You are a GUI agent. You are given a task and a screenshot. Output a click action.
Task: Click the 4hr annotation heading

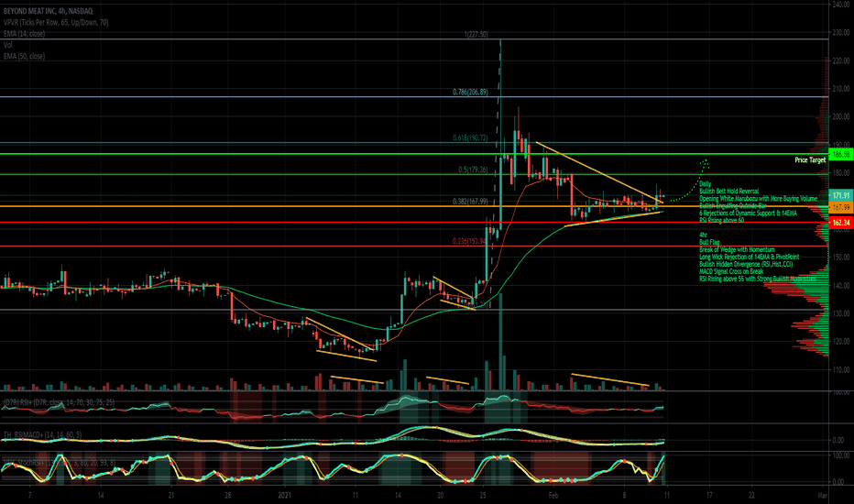(x=703, y=235)
